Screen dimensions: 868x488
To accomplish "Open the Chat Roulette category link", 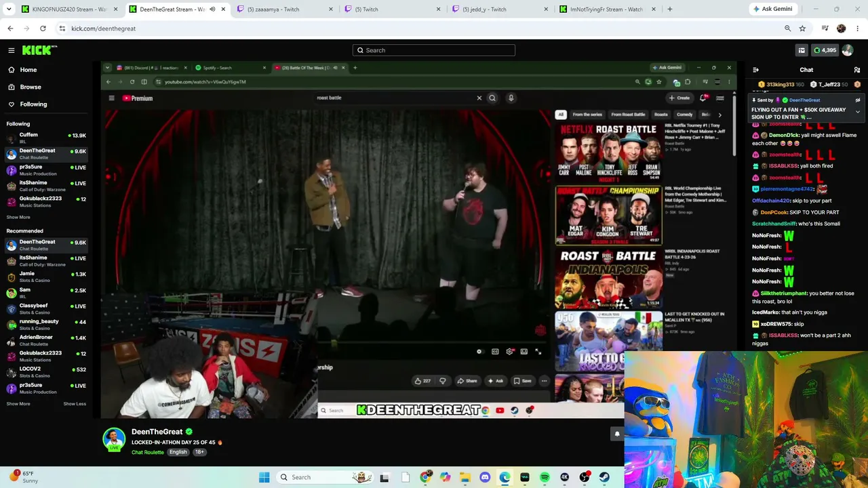I will (148, 452).
